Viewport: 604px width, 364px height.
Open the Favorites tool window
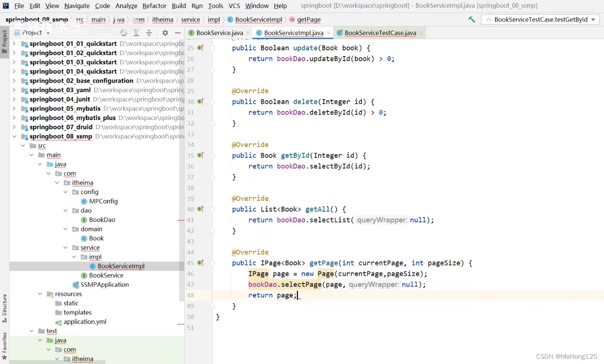point(4,347)
